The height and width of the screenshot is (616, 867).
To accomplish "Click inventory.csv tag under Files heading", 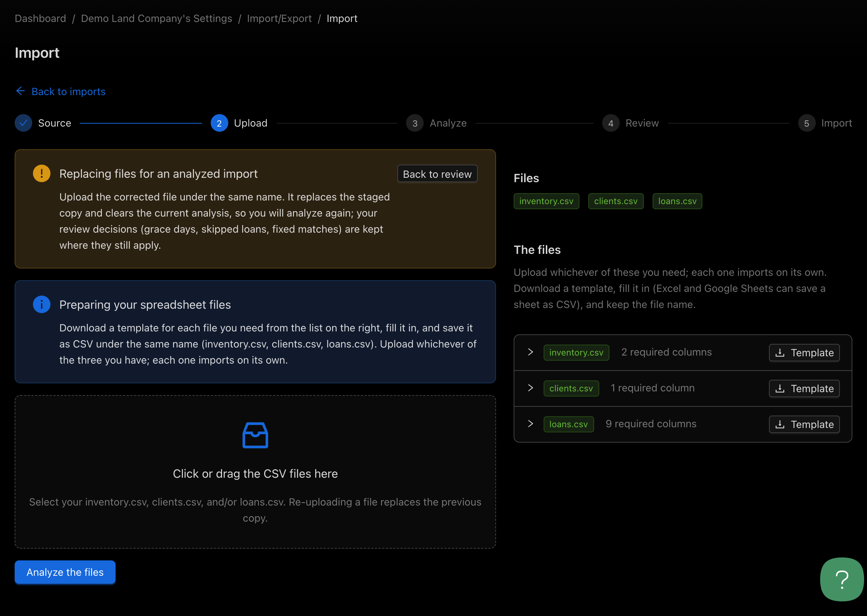I will pyautogui.click(x=546, y=201).
